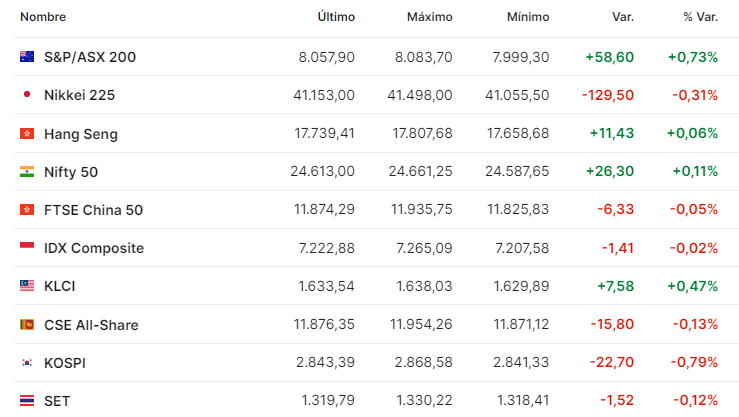Screen dimensions: 739x417
Task: Sort by the Mínimo column header
Action: (528, 17)
